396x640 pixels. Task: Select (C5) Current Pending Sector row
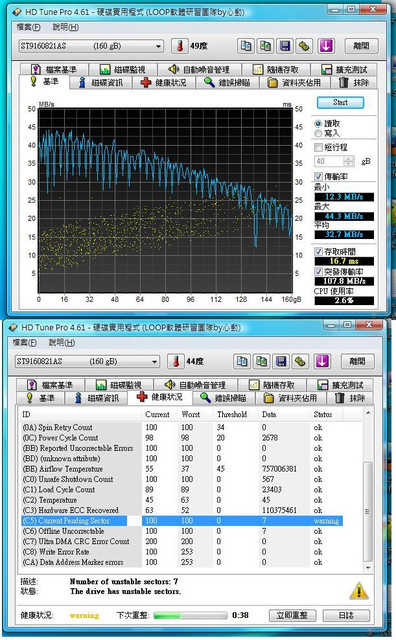[x=182, y=521]
